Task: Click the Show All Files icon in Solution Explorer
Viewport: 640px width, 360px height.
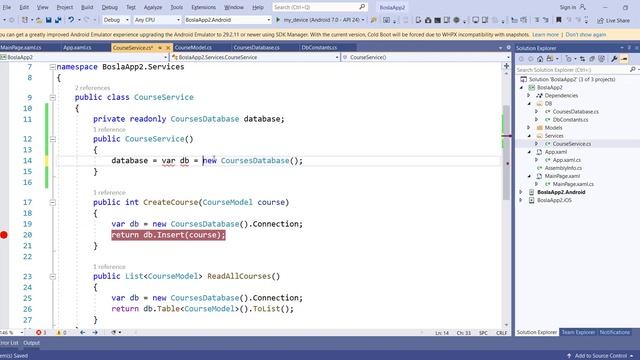Action: (x=601, y=59)
